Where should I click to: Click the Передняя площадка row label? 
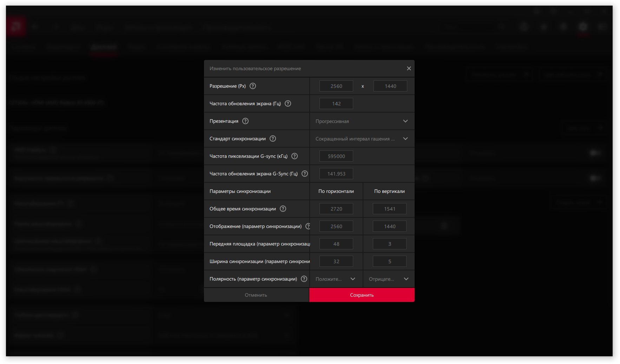coord(260,244)
